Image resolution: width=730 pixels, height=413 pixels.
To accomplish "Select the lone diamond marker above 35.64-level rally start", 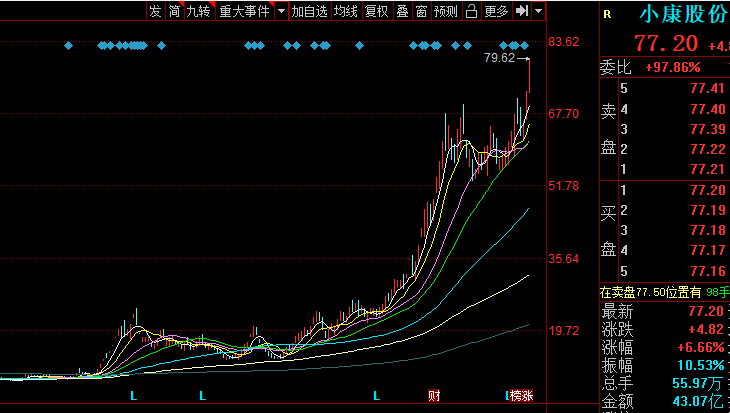I will pyautogui.click(x=359, y=46).
